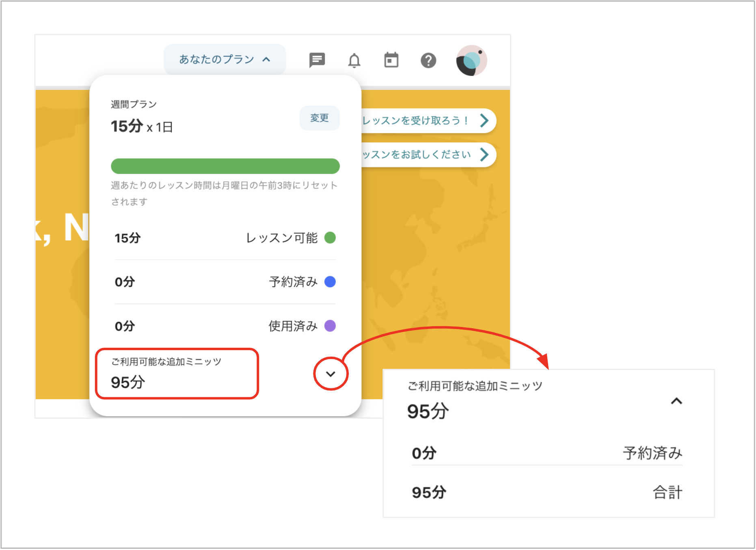The width and height of the screenshot is (756, 550).
Task: Select the 0分 使用済み row
Action: pyautogui.click(x=225, y=326)
